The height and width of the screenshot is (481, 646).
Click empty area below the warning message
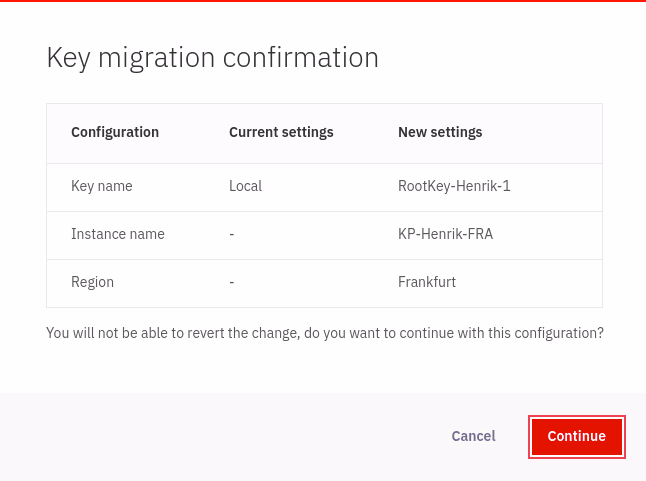323,368
